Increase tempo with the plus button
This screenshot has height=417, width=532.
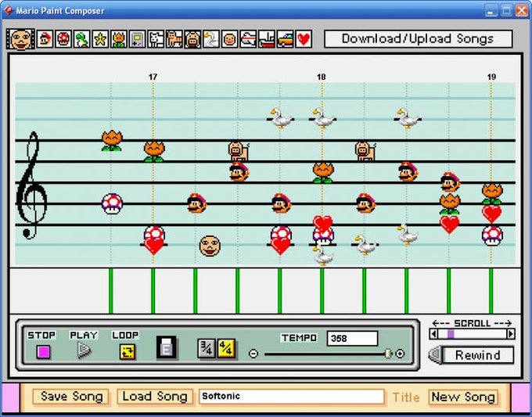pyautogui.click(x=400, y=354)
